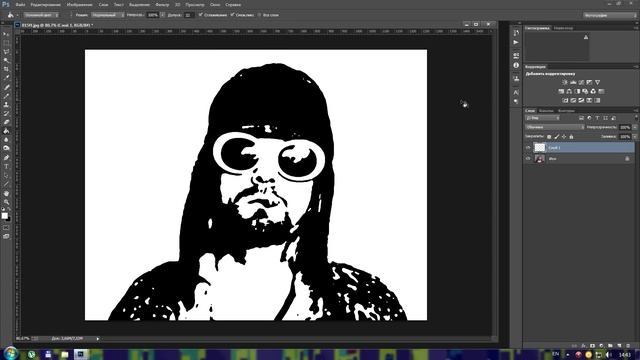The image size is (640, 360).
Task: Select the Lasso tool
Action: pyautogui.click(x=6, y=52)
